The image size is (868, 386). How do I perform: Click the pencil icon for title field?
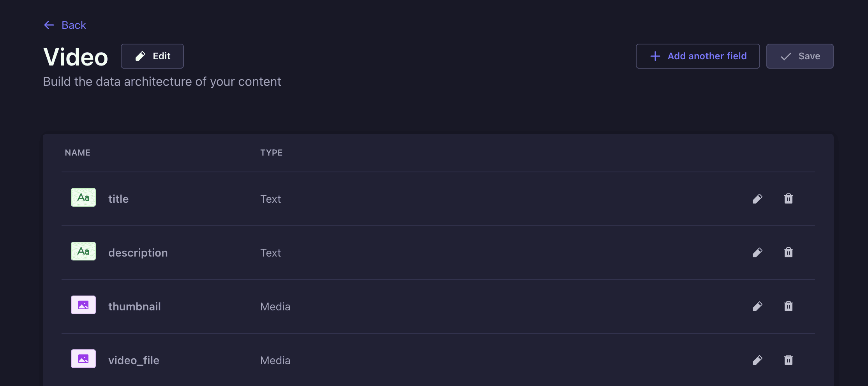[757, 199]
